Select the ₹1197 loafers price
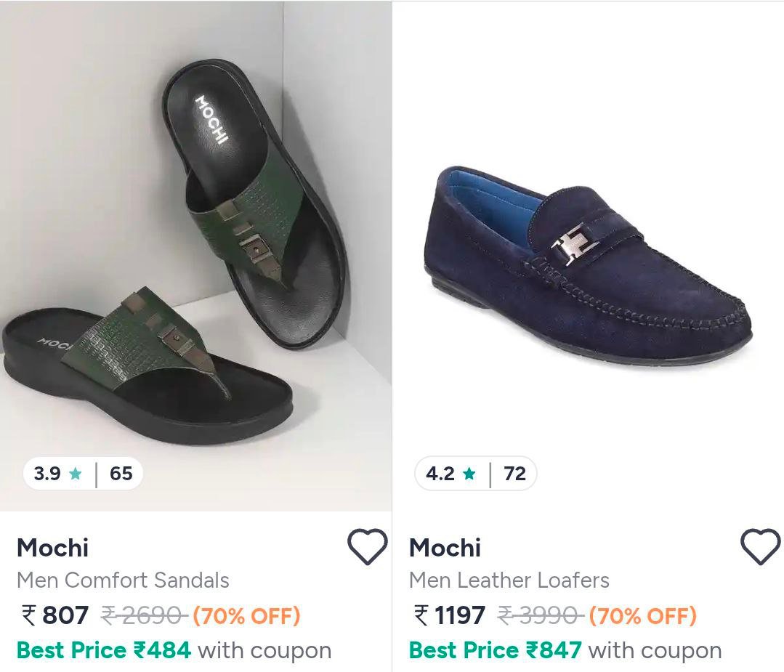The width and height of the screenshot is (784, 672). (x=449, y=616)
